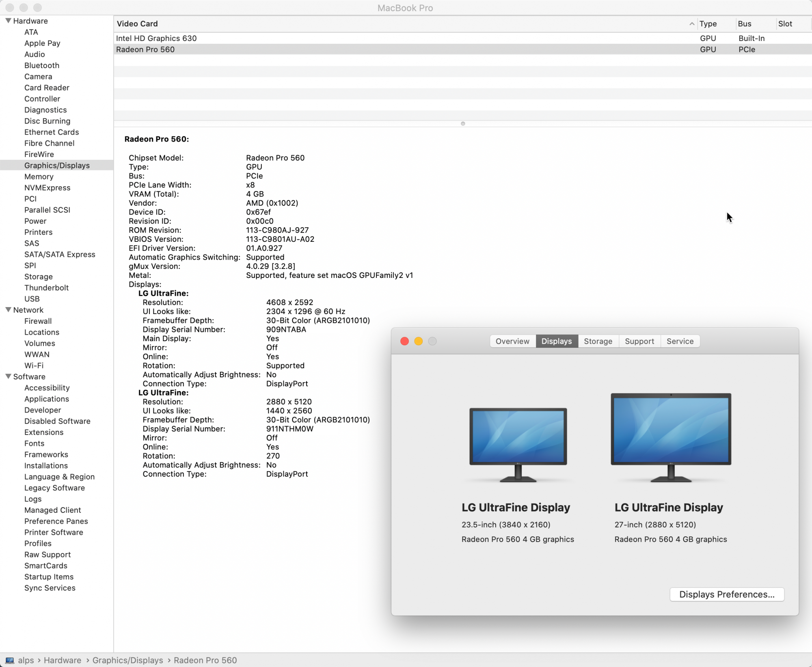The image size is (812, 667).
Task: Click display serial number 911NTHM0W
Action: coord(290,429)
